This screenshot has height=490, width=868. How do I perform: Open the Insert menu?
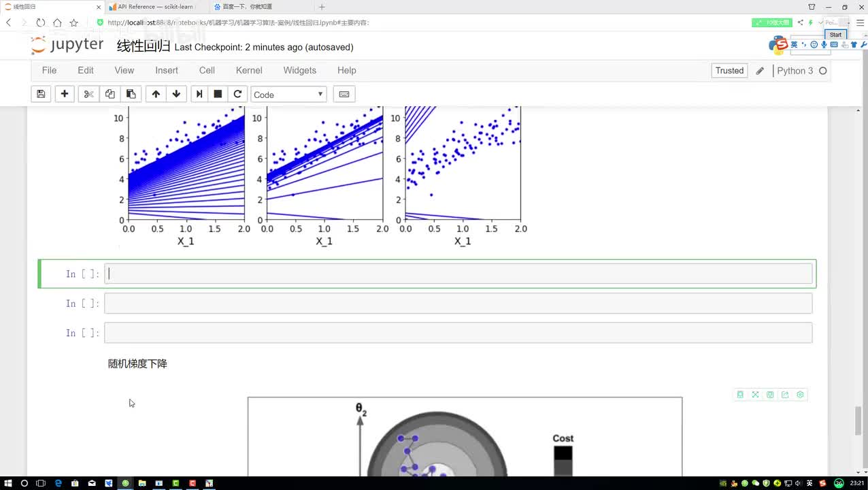[x=167, y=70]
